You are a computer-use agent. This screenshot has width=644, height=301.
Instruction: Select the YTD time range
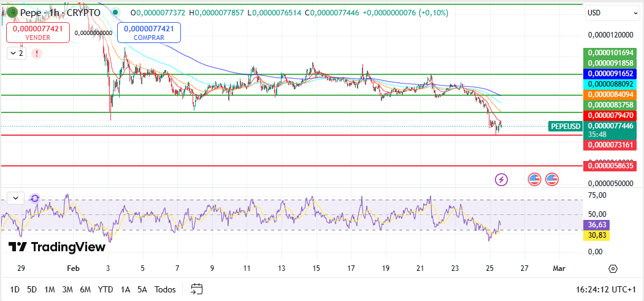click(x=105, y=289)
